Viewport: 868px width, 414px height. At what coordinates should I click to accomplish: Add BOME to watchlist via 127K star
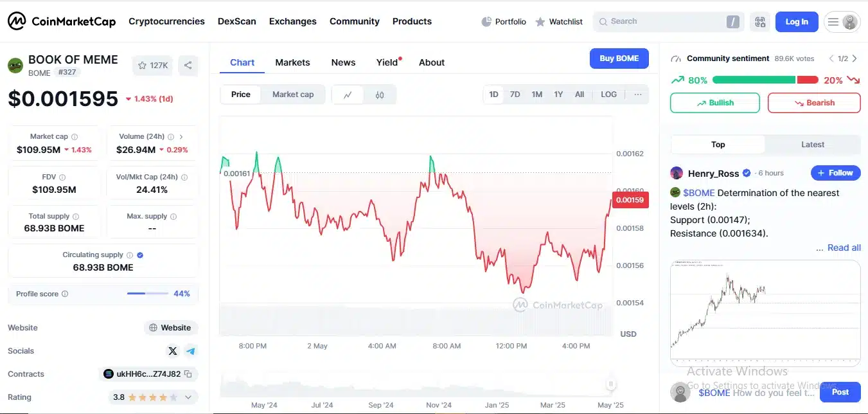coord(152,66)
